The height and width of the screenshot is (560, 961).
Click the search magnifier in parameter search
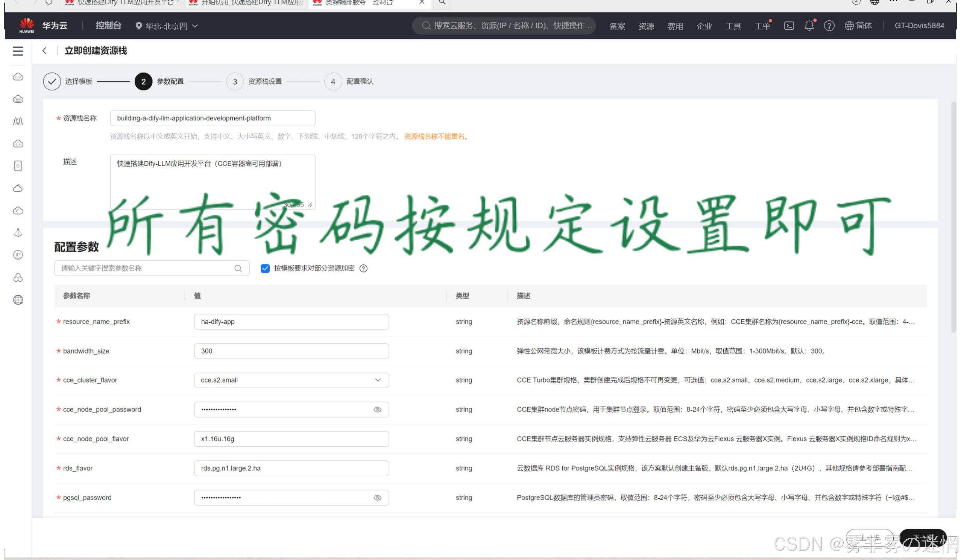pos(238,269)
